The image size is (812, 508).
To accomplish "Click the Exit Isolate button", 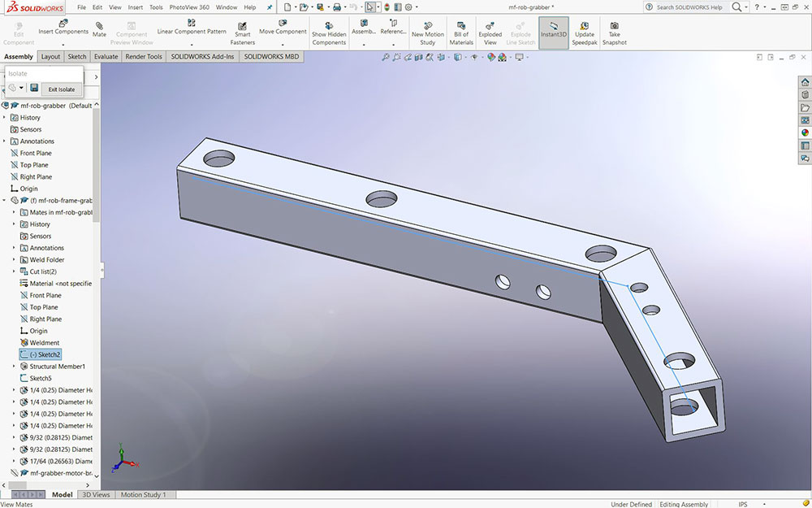I will 62,89.
